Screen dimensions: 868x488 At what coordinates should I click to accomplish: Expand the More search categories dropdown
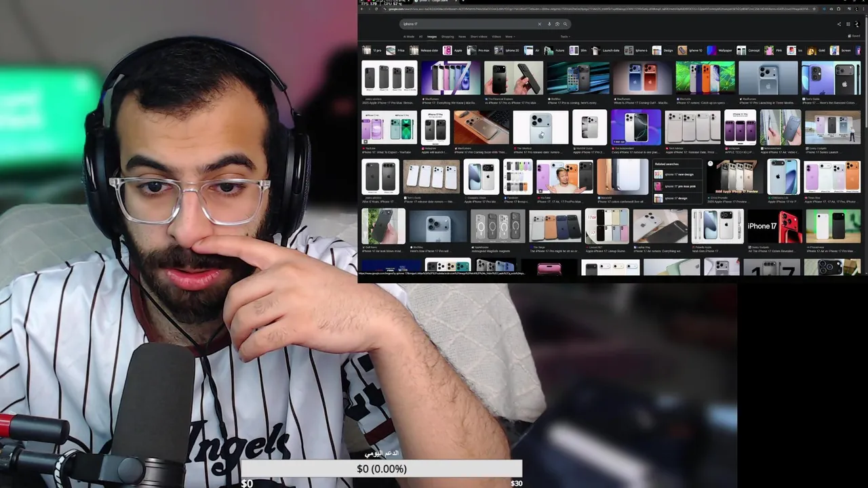click(510, 37)
